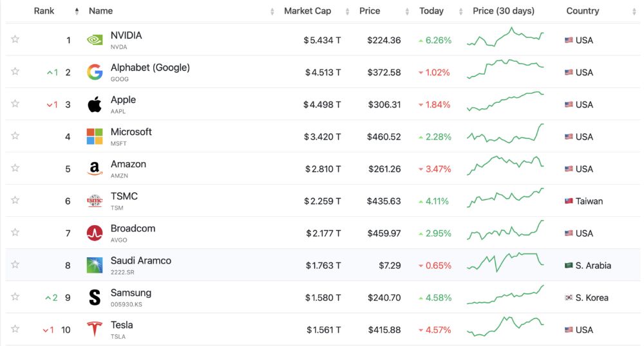Sort by the Today column header

tap(431, 11)
